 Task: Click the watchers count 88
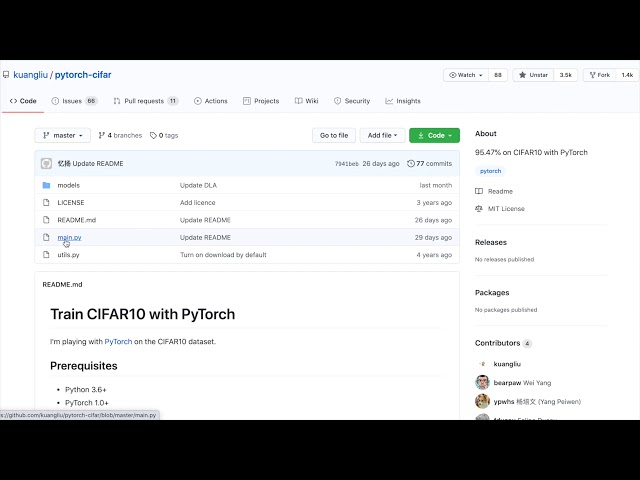(x=498, y=75)
